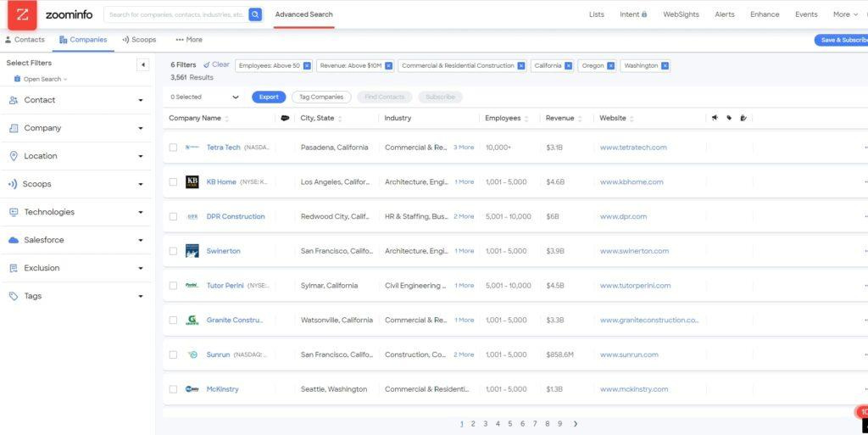Open www.tetratech.com website link
The height and width of the screenshot is (435, 868).
coord(633,148)
